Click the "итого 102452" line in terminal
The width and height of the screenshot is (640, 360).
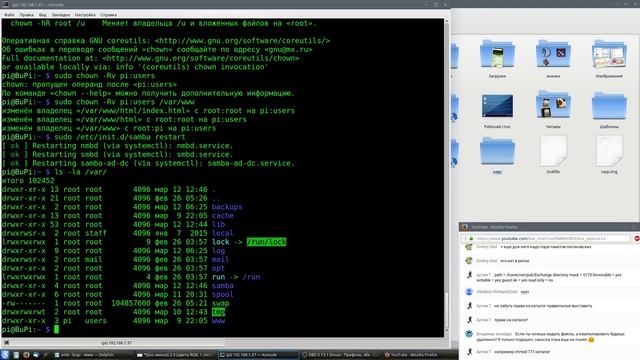[x=28, y=181]
